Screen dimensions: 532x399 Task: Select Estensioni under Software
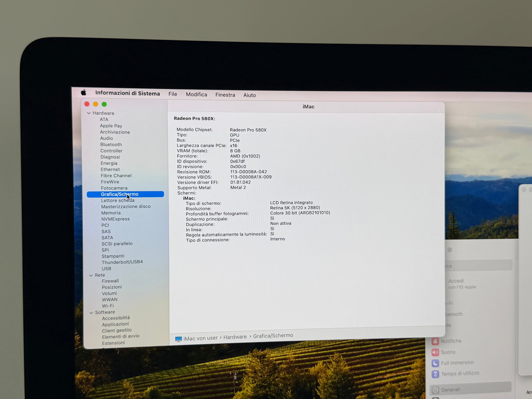tap(113, 343)
